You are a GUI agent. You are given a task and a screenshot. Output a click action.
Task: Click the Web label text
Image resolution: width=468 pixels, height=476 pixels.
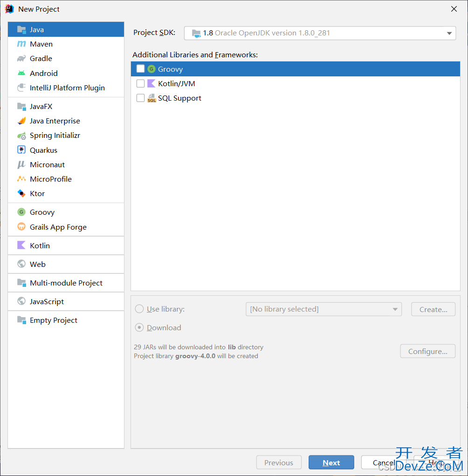(x=38, y=264)
